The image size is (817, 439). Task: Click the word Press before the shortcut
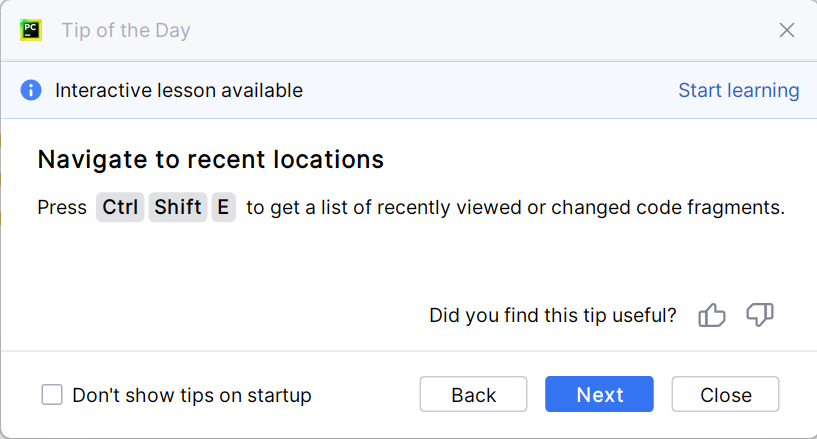click(62, 208)
